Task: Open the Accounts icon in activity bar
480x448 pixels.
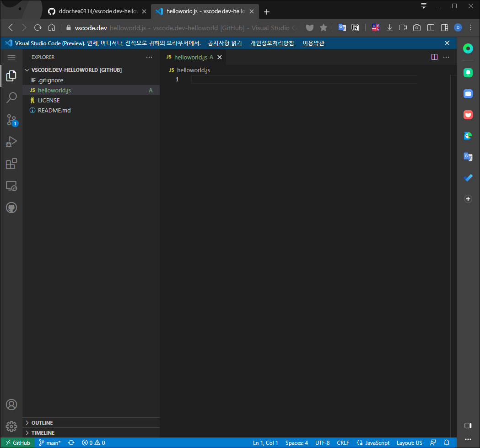Action: click(x=11, y=405)
